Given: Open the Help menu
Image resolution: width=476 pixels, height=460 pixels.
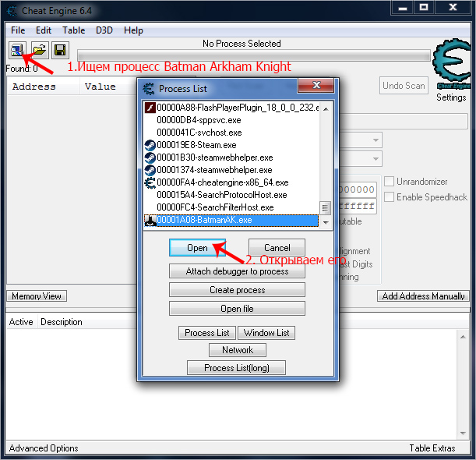Looking at the screenshot, I should [x=133, y=30].
